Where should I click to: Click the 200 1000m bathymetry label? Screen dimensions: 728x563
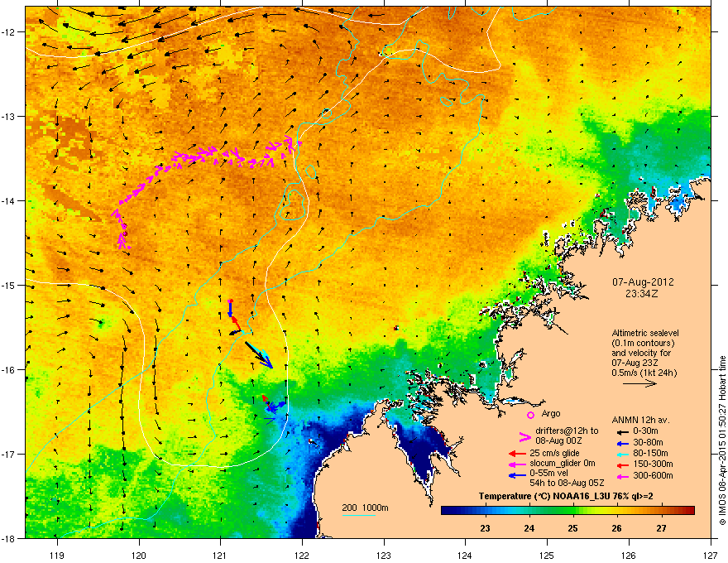[365, 508]
